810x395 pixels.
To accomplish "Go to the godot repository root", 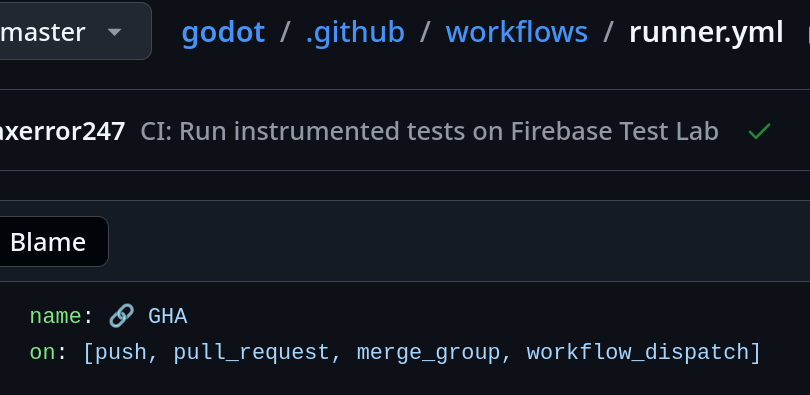I will coord(223,32).
